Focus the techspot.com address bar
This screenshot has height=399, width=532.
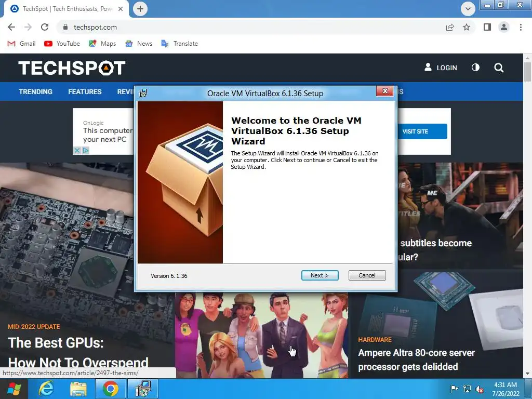251,27
